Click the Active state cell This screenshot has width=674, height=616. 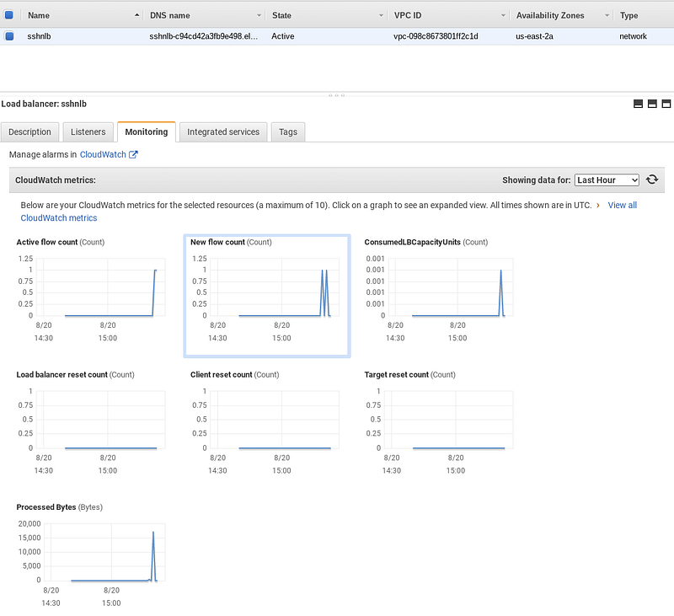click(283, 36)
